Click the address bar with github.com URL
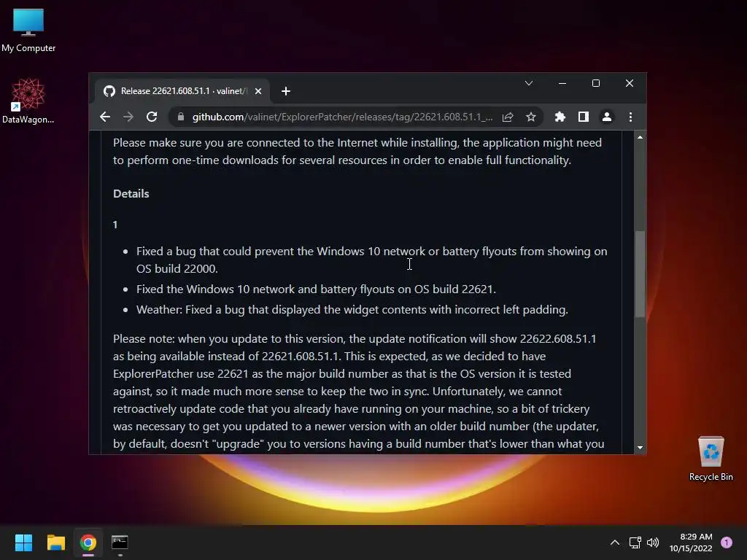Screen dimensions: 747x560 [342, 117]
